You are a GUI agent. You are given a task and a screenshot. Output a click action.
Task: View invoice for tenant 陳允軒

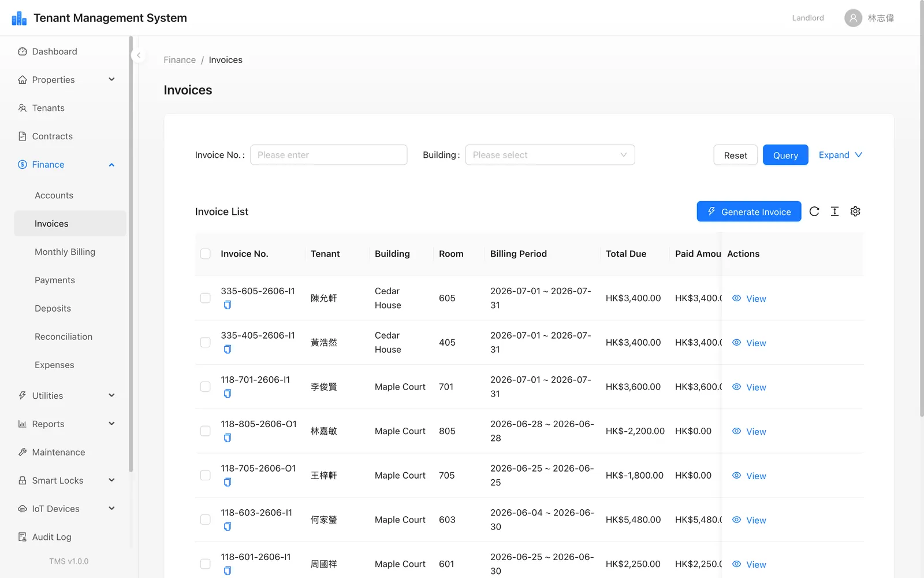(x=749, y=299)
